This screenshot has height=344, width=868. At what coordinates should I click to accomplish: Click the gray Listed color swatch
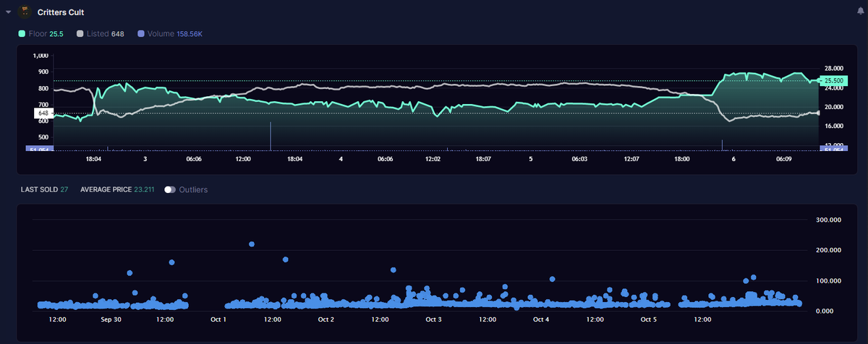(x=80, y=33)
